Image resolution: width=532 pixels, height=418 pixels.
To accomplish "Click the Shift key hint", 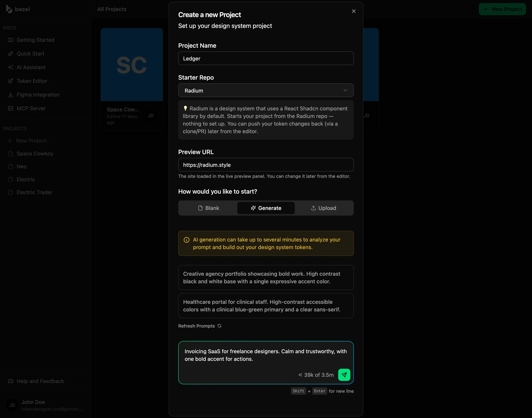I will (x=298, y=391).
